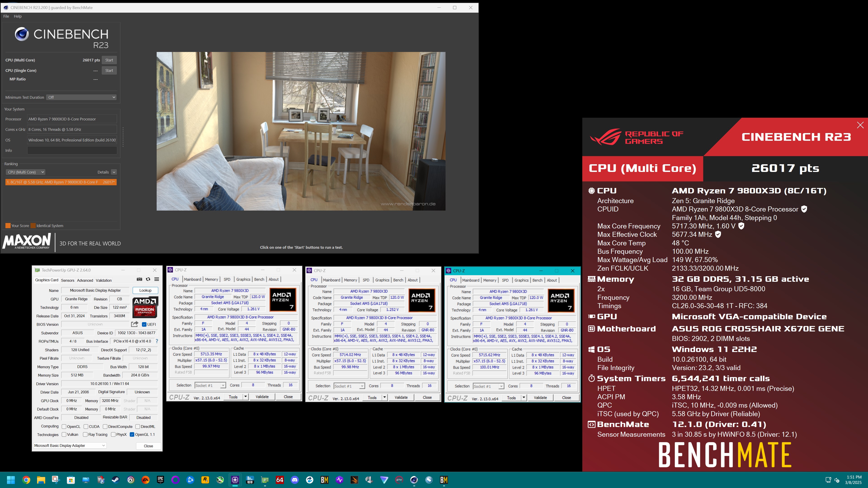The width and height of the screenshot is (868, 488).
Task: Open the Cinebench Help menu
Action: pyautogui.click(x=18, y=16)
